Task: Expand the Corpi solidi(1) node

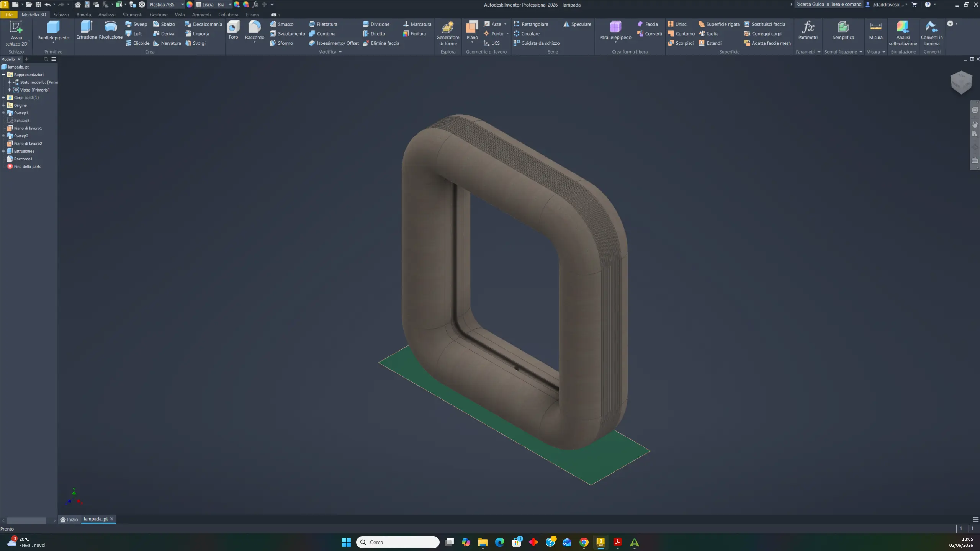Action: 3,98
